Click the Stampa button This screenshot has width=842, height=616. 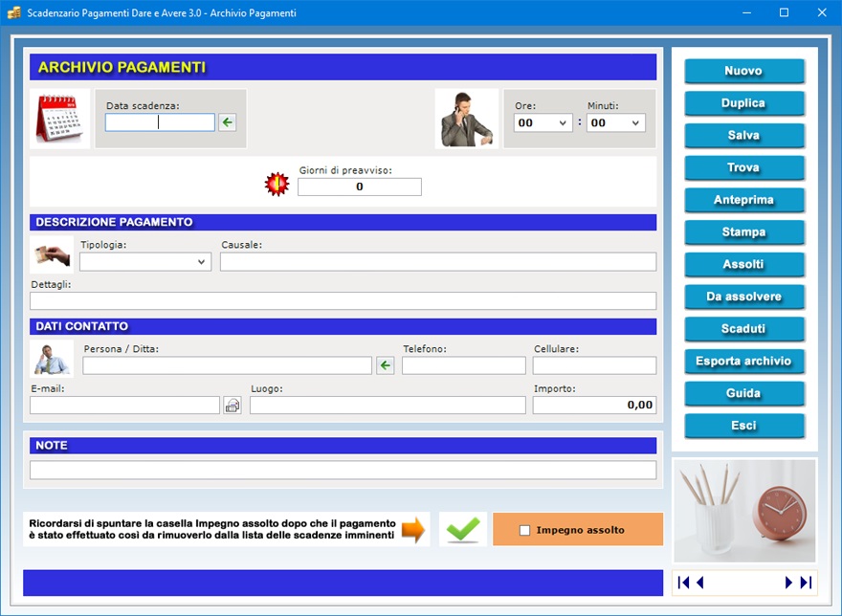[743, 232]
